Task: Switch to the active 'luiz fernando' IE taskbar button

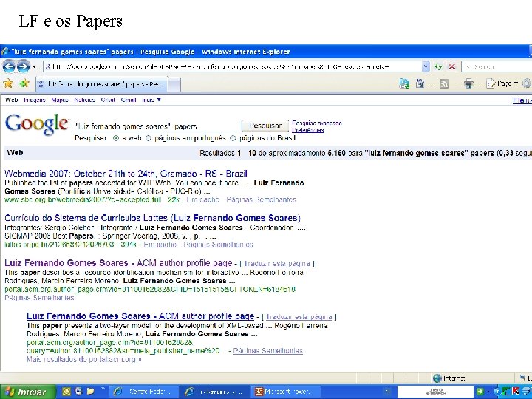Action: point(215,392)
